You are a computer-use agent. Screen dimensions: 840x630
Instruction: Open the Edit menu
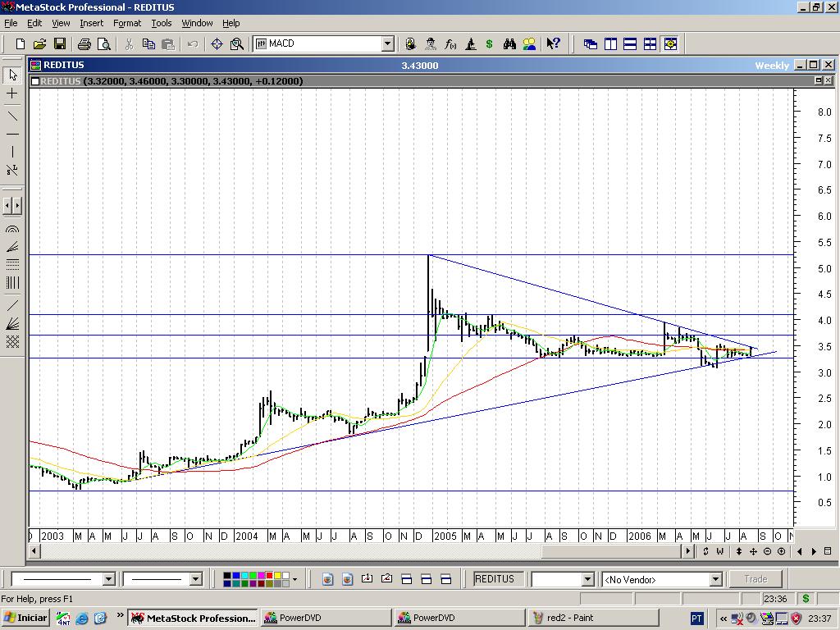pos(34,23)
